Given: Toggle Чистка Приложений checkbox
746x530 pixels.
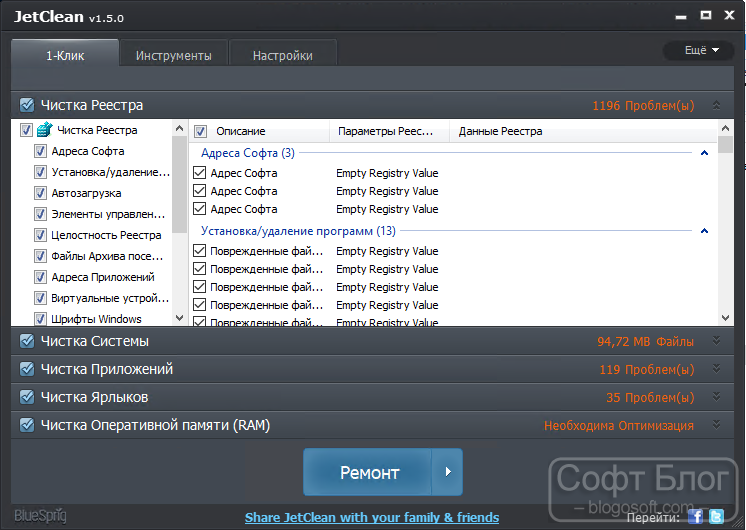Looking at the screenshot, I should (x=27, y=369).
